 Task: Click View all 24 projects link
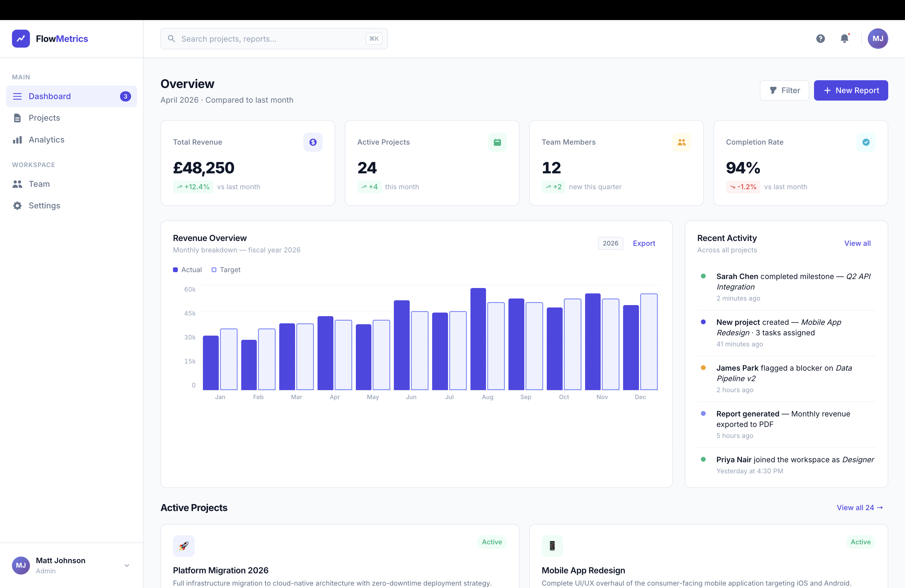(860, 507)
